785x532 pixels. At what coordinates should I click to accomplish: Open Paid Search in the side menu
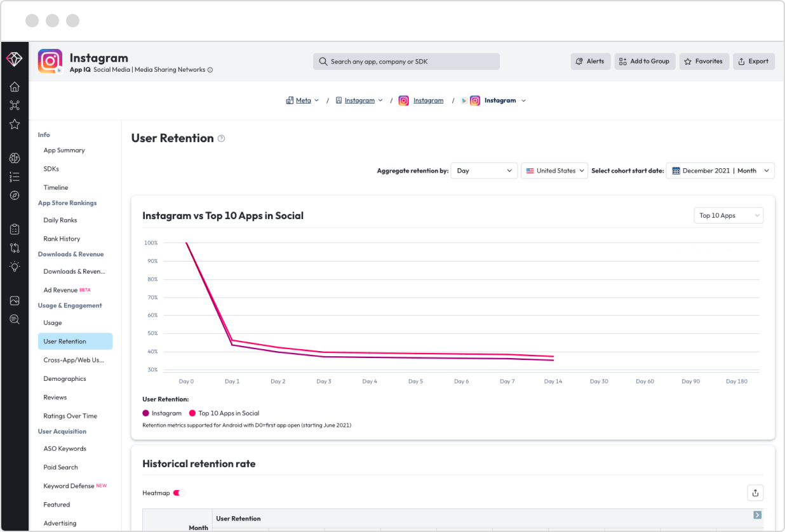pos(60,467)
